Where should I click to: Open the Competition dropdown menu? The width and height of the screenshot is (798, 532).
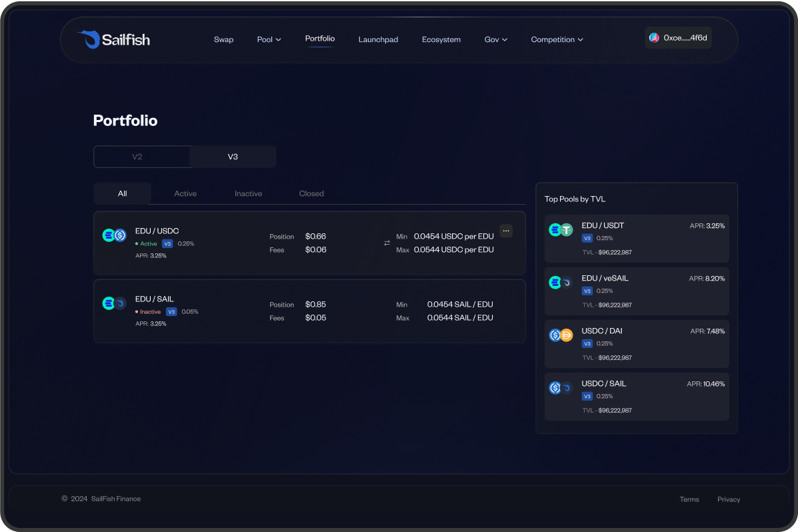click(557, 40)
